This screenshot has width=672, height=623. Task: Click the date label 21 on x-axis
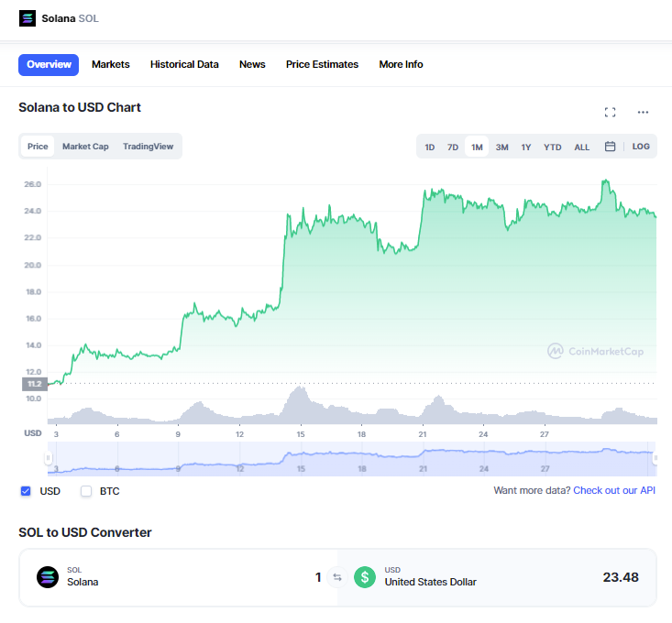click(423, 434)
